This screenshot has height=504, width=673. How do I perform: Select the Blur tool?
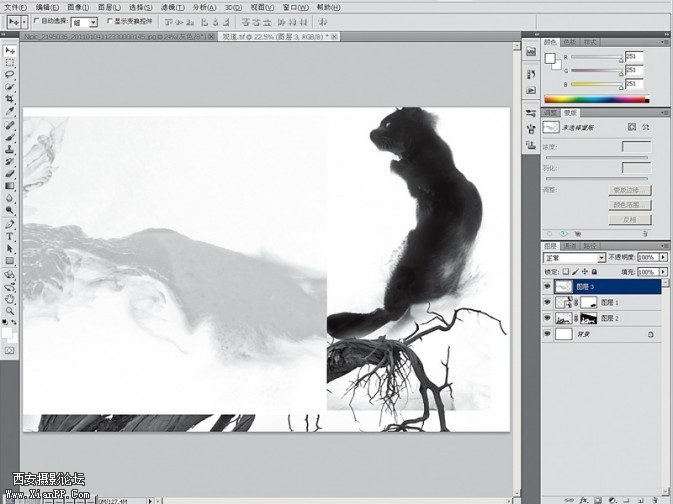[9, 198]
